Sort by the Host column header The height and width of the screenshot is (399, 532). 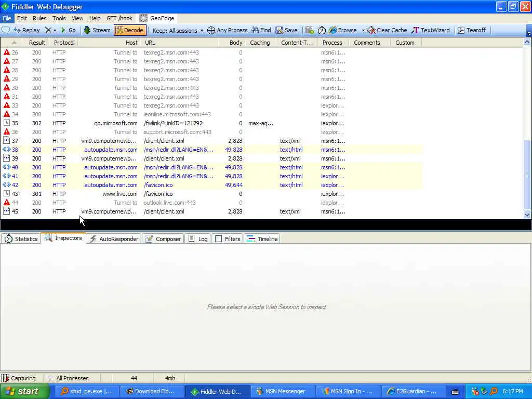(x=110, y=43)
